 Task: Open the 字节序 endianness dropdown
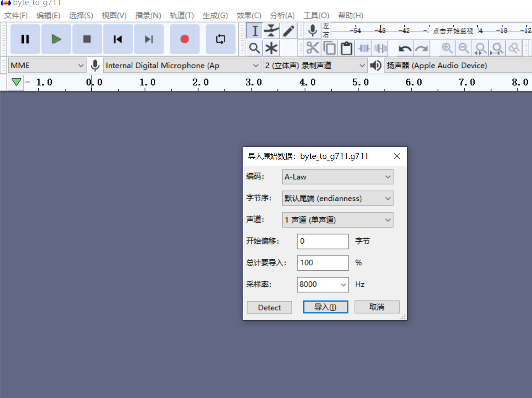pyautogui.click(x=337, y=198)
